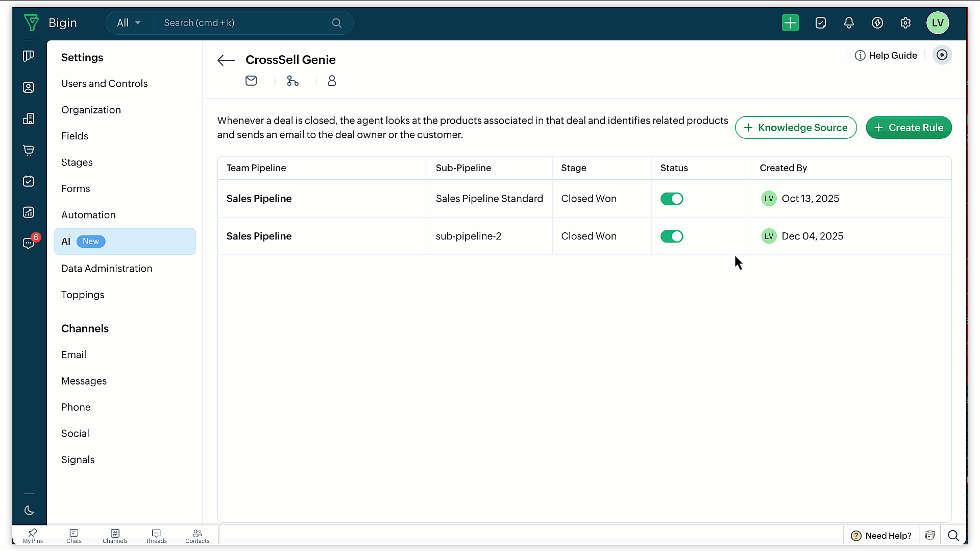Click the green quick-create plus icon
Image resolution: width=980 pixels, height=551 pixels.
coord(790,23)
